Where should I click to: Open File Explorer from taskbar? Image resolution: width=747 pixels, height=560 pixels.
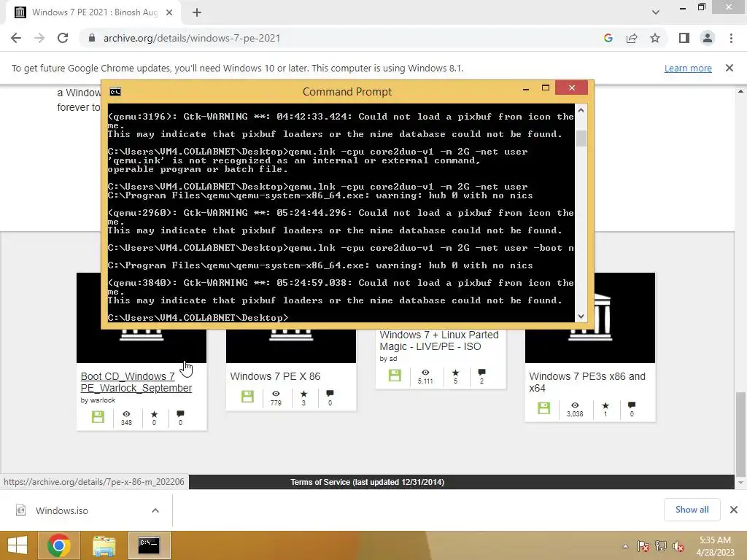click(x=104, y=545)
